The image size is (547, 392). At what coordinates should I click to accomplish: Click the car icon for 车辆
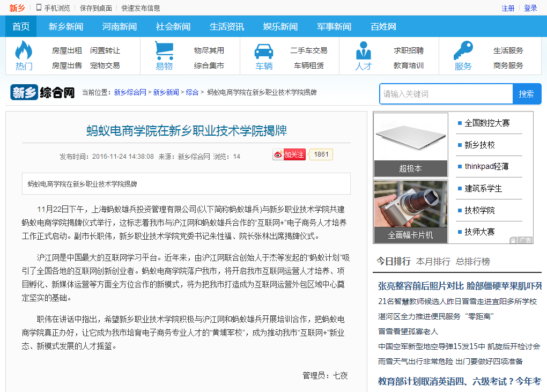pos(263,50)
